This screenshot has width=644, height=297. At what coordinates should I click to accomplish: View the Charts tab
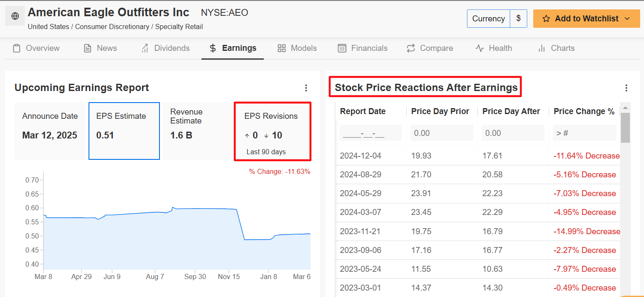coord(556,48)
